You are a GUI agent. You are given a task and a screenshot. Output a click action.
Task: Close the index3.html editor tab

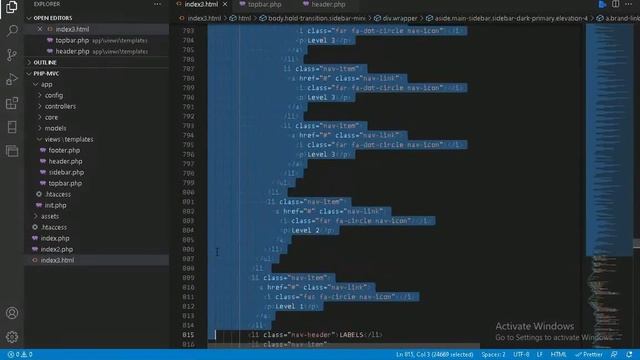225,4
